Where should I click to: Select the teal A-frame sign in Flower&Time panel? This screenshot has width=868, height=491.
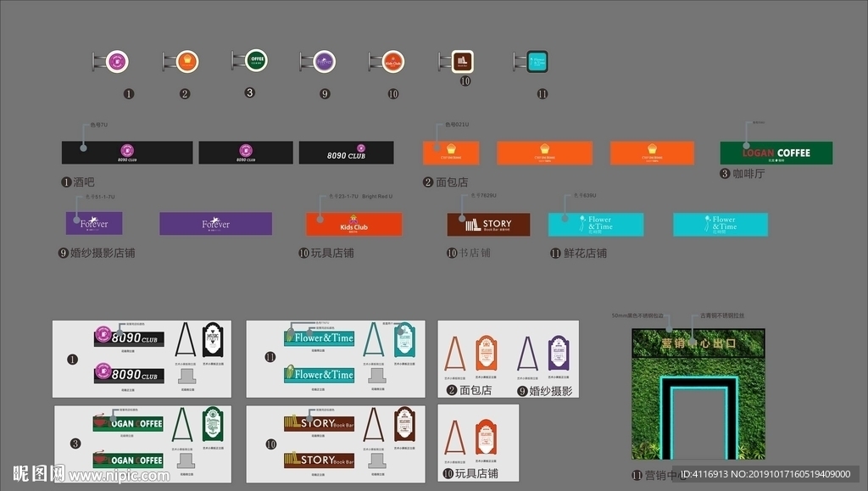(374, 339)
